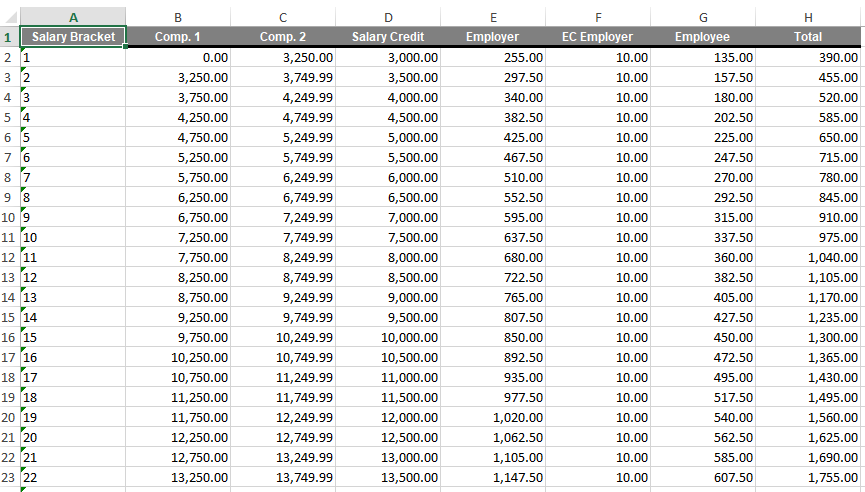Viewport: 865px width, 492px height.
Task: Select Salary Credit cell 4,000.00
Action: tap(388, 98)
